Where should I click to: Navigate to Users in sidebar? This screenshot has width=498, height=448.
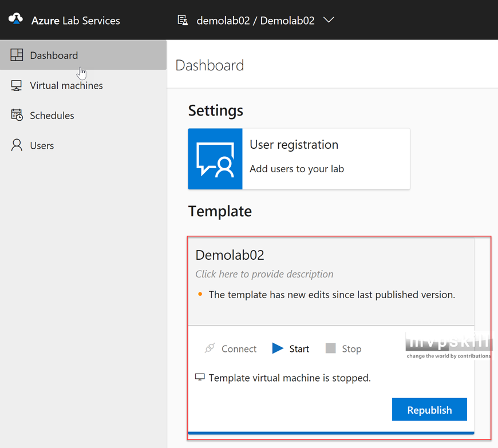pyautogui.click(x=42, y=145)
